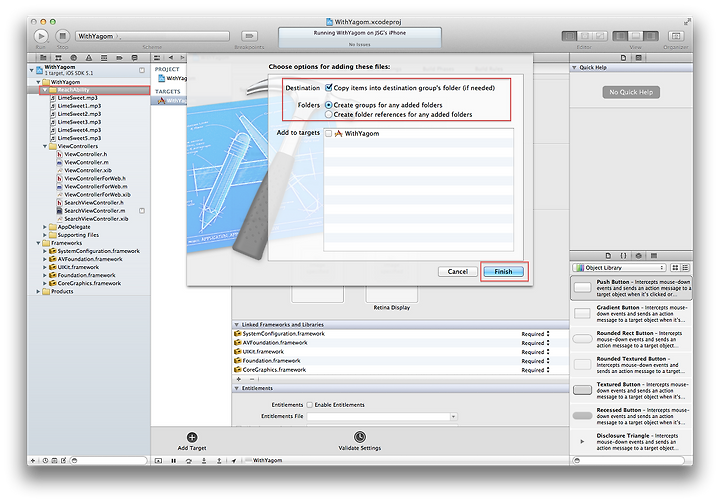
Task: Show the File inspector in utilities
Action: [x=623, y=58]
